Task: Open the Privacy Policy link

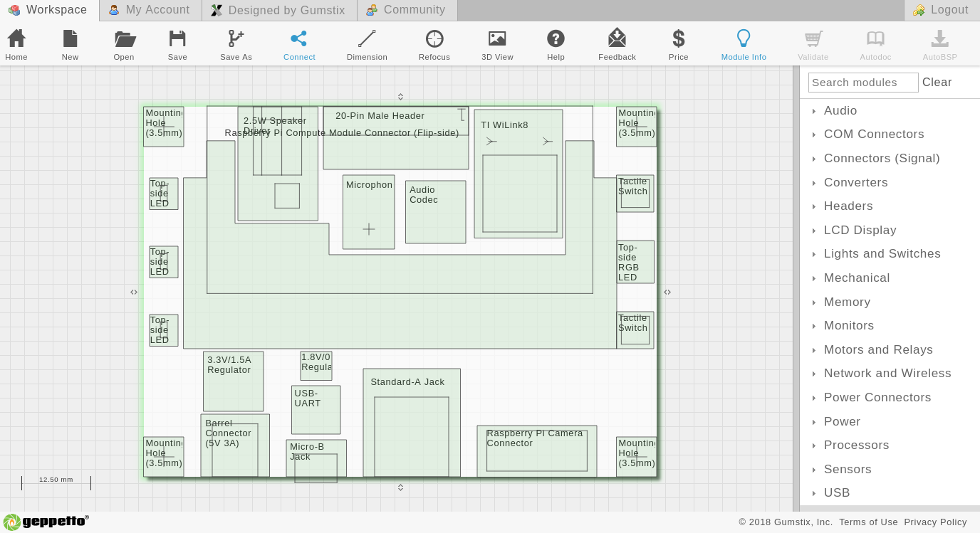Action: coord(936,522)
